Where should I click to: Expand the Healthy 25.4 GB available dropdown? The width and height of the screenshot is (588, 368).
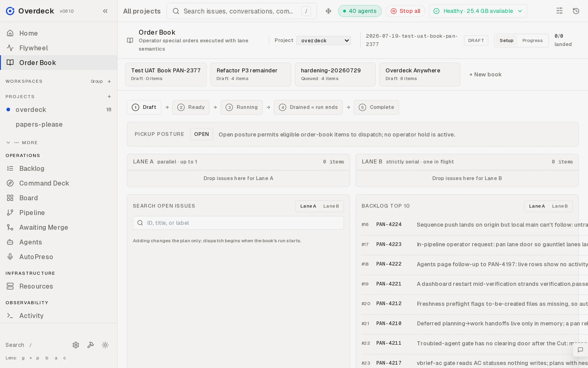tap(478, 11)
